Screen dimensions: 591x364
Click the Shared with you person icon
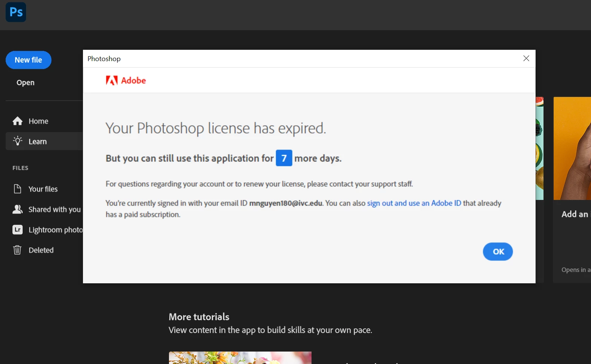[x=17, y=209]
